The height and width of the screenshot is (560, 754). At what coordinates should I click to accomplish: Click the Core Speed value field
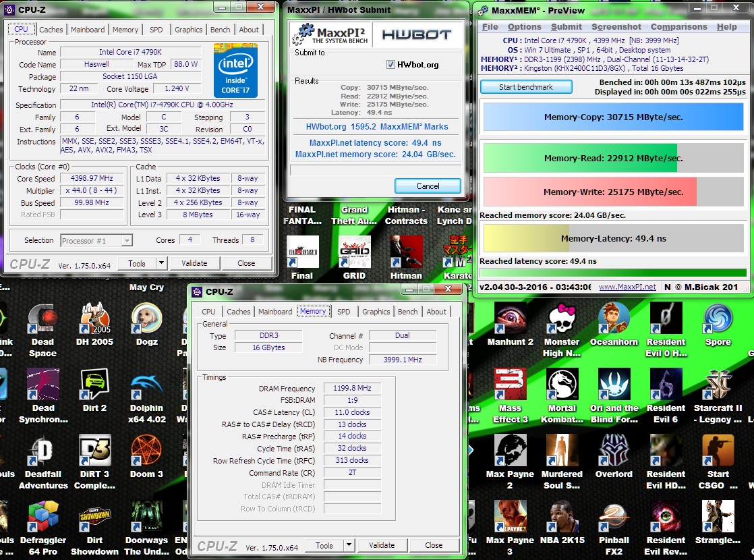(92, 178)
